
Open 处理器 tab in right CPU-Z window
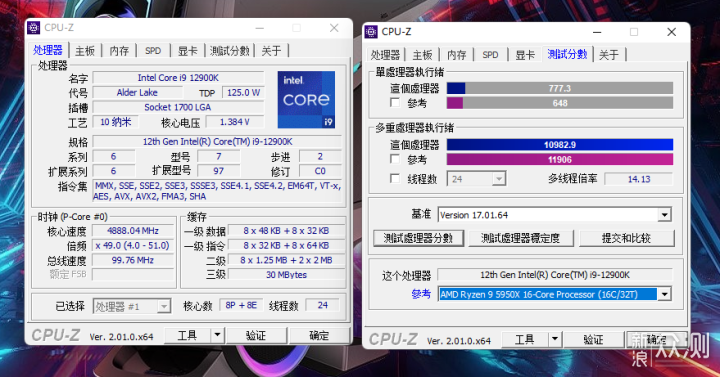(x=385, y=55)
